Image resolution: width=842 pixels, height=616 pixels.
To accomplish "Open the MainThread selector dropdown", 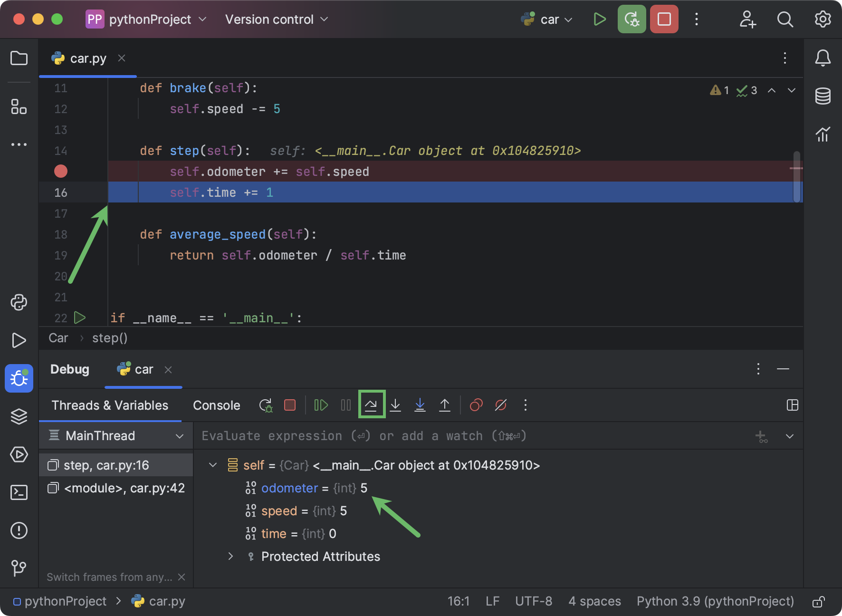I will 116,436.
